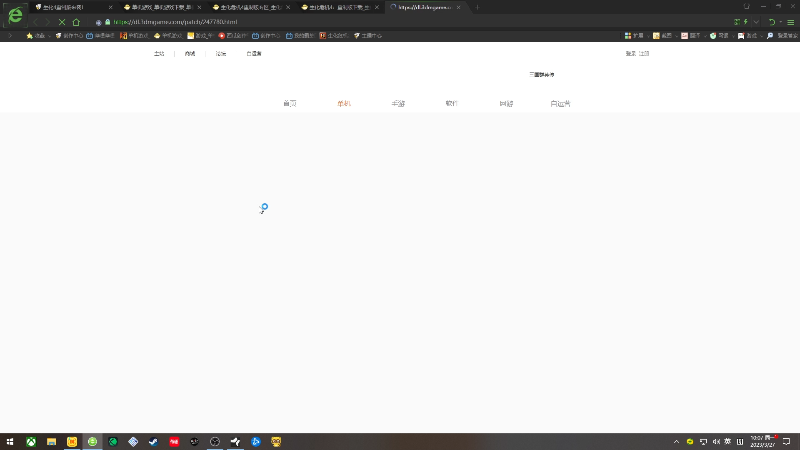The height and width of the screenshot is (450, 800).
Task: Click the login/register link at top right
Action: point(637,54)
